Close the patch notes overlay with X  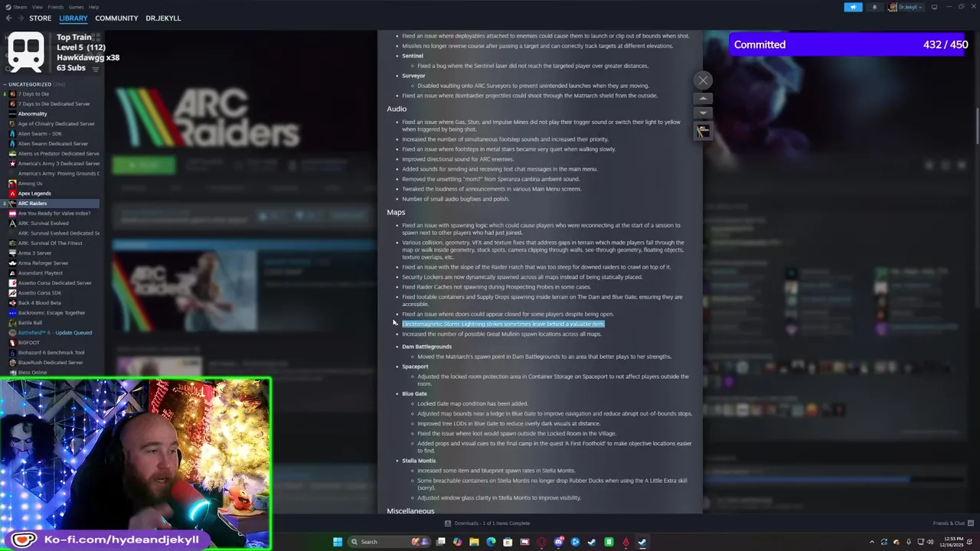(703, 80)
